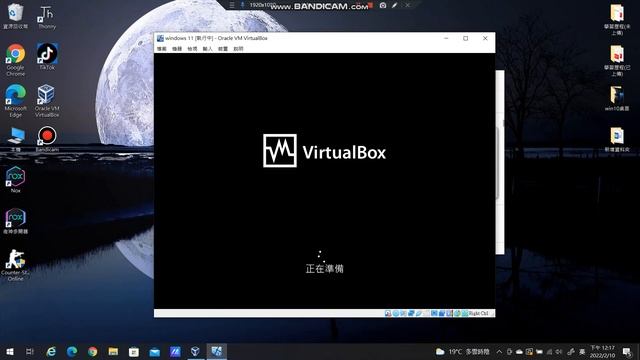Open the Nox multi-instance manager desktop shortcut

[16, 220]
